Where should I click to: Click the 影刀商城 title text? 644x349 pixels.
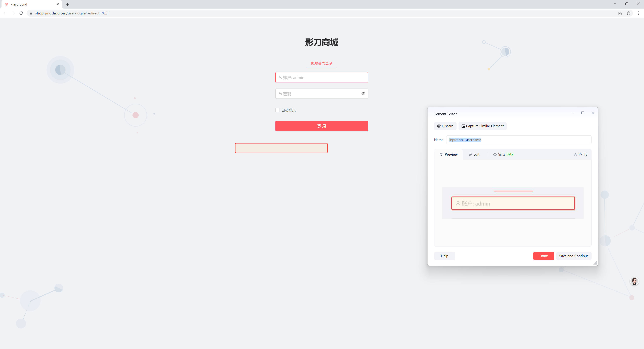point(322,42)
